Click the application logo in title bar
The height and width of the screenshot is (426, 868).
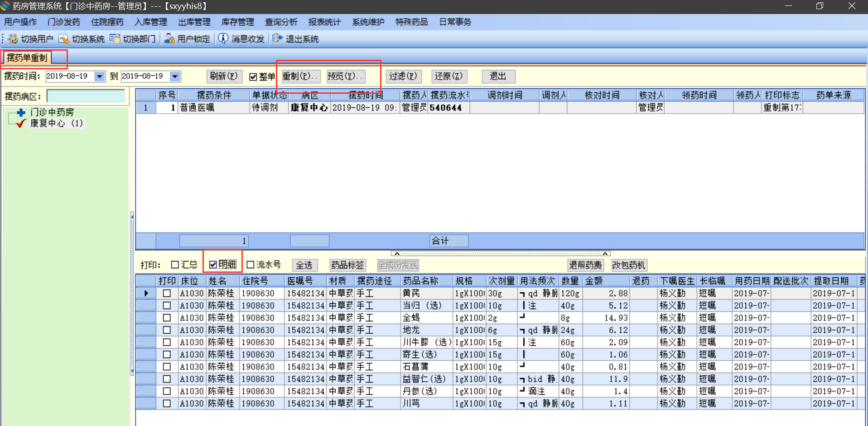click(x=5, y=6)
